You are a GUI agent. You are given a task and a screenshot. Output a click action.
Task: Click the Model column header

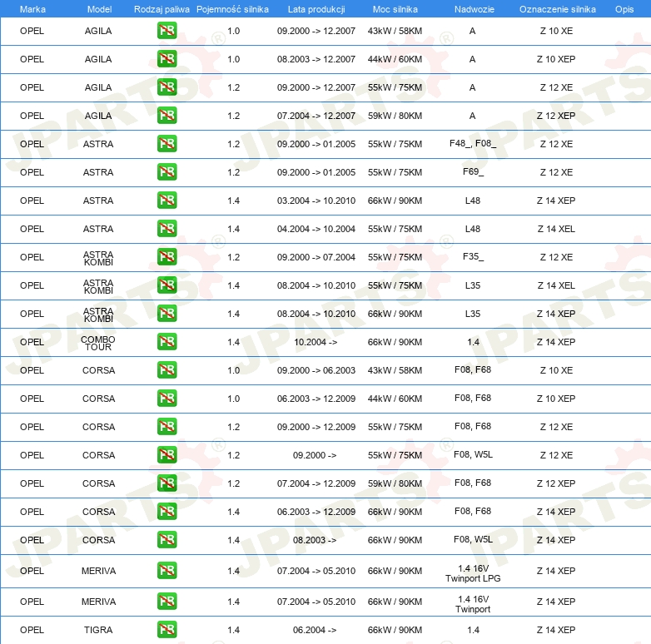[x=99, y=9]
